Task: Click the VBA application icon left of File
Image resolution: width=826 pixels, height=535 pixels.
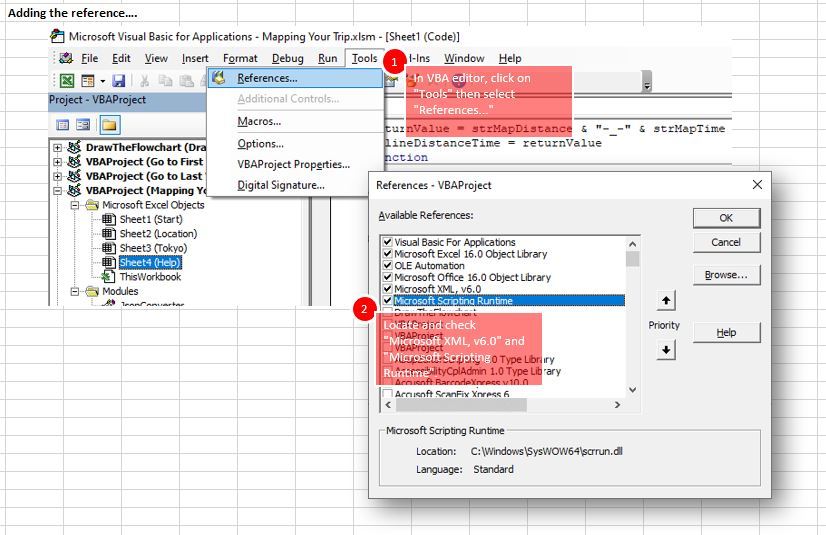Action: pyautogui.click(x=66, y=58)
